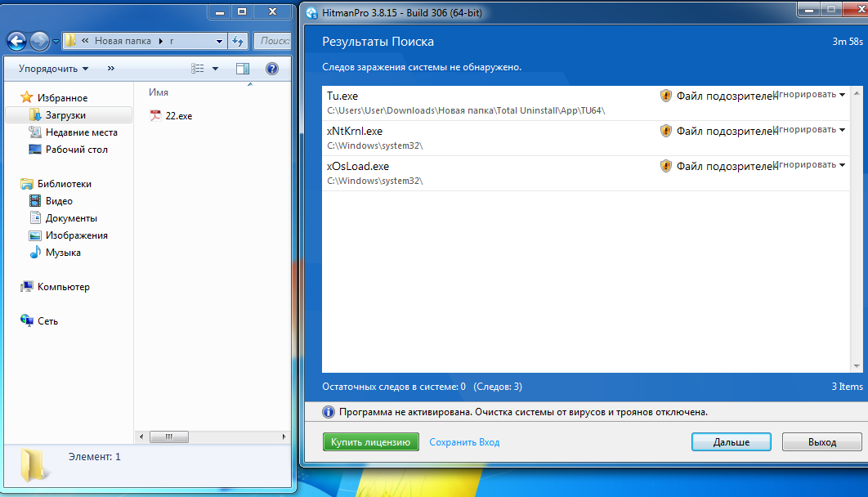Click Купить лицензию button
Screen dimensions: 868x497
[x=371, y=442]
